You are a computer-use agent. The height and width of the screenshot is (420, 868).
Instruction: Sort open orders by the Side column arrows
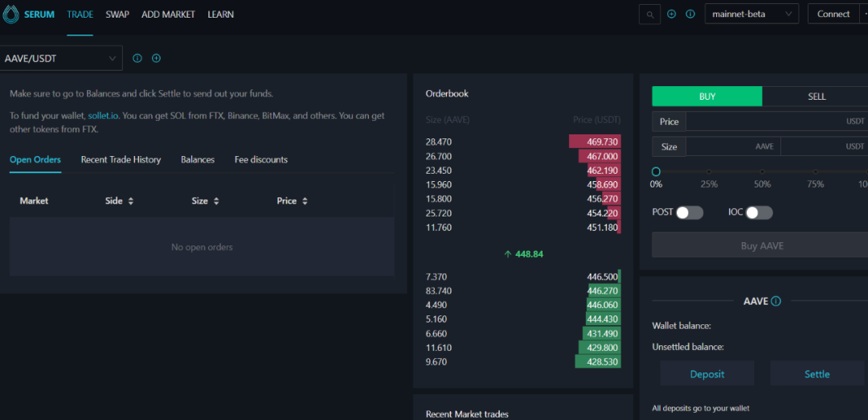coord(131,201)
